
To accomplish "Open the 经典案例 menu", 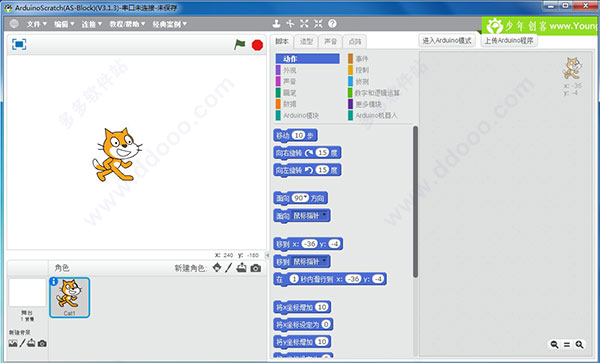I will pyautogui.click(x=170, y=24).
